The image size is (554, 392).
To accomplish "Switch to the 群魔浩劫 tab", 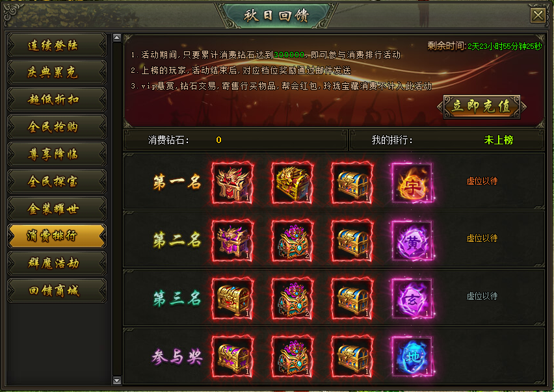I will point(57,263).
